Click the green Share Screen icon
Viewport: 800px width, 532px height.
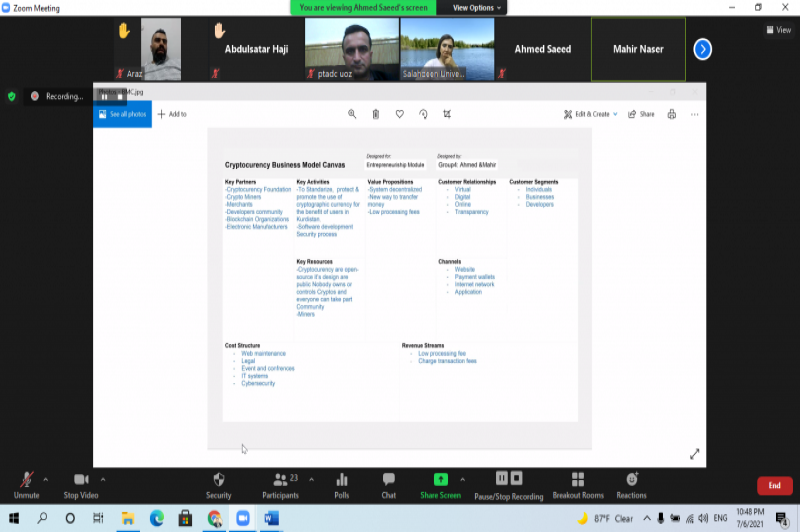(x=440, y=480)
